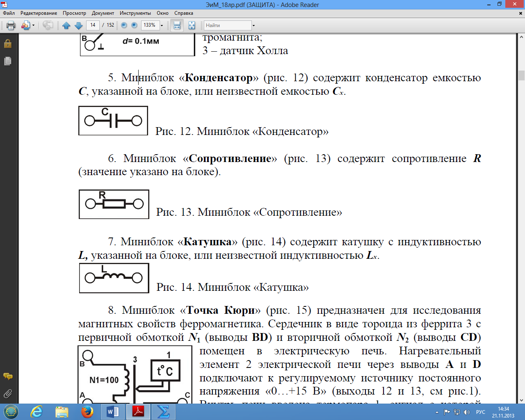Click the bold word «Конденсатор» in item 5
525x420 pixels.
[219, 78]
